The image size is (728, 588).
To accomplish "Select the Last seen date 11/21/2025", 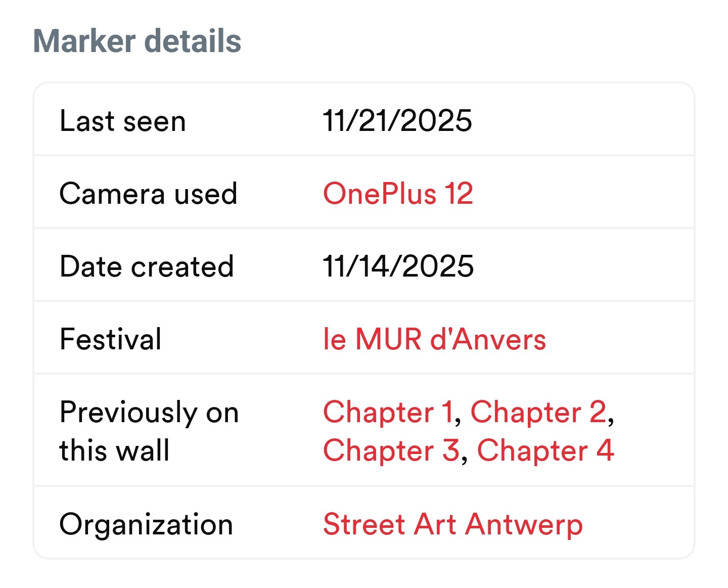I will click(x=397, y=121).
